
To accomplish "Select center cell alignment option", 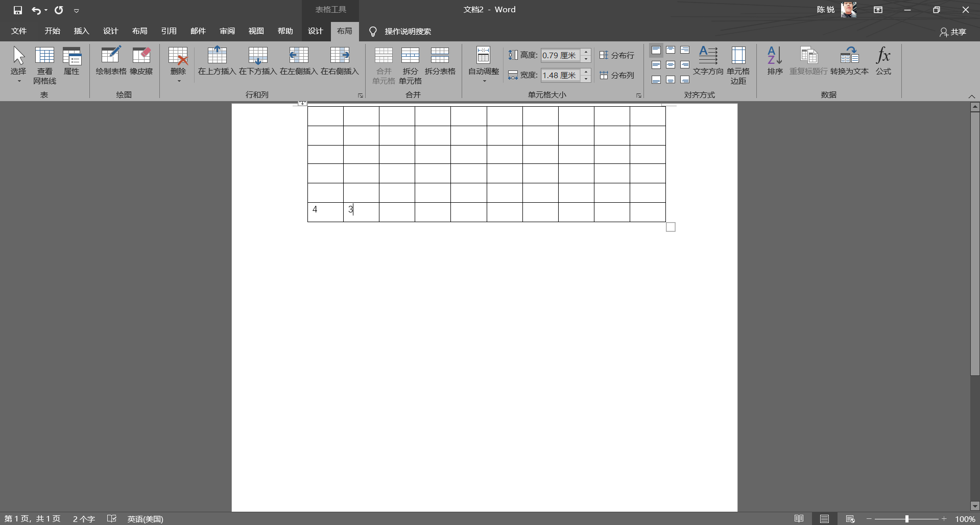I will 671,65.
